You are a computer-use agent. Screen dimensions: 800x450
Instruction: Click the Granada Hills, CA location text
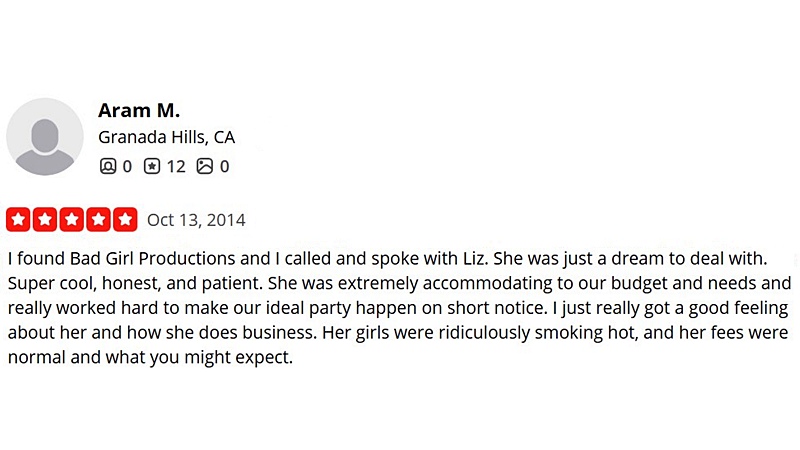(166, 138)
